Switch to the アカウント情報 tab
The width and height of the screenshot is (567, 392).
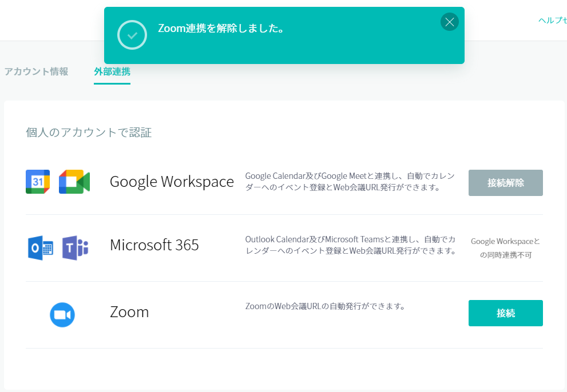coord(35,71)
